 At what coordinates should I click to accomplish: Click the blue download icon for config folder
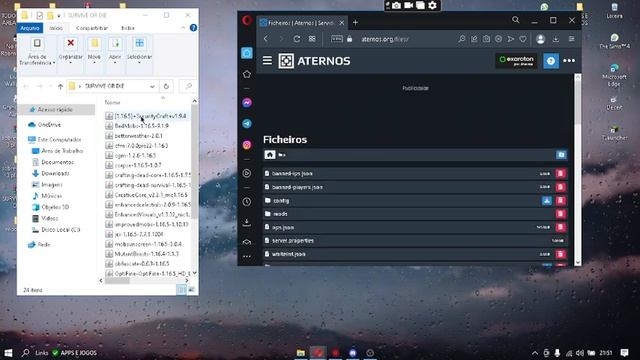(547, 200)
